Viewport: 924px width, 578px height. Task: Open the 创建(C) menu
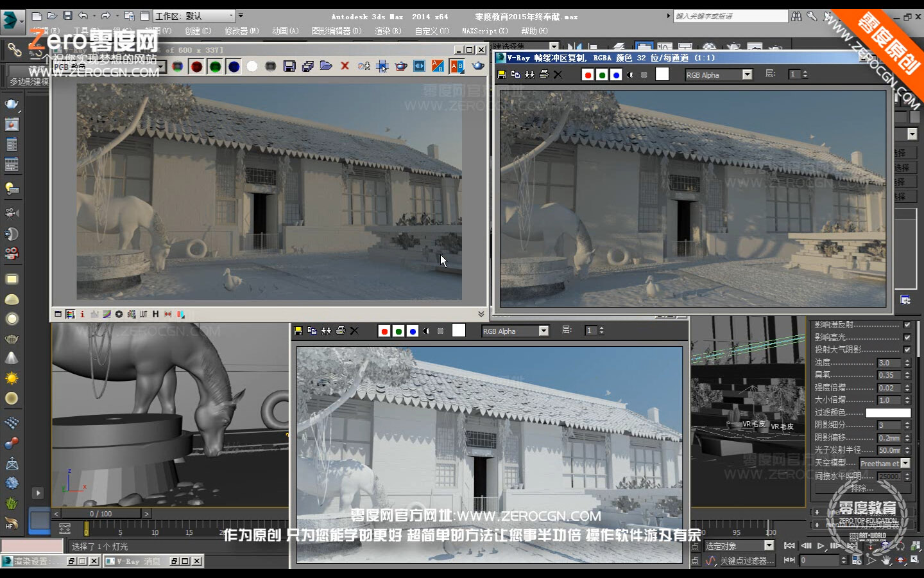pyautogui.click(x=198, y=31)
